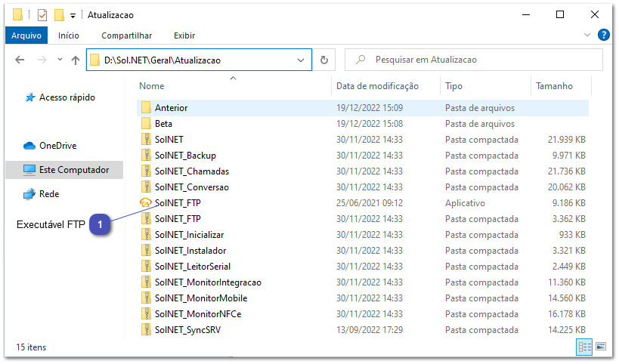Click the Aplicativo type cell
This screenshot has width=619, height=364.
click(465, 203)
